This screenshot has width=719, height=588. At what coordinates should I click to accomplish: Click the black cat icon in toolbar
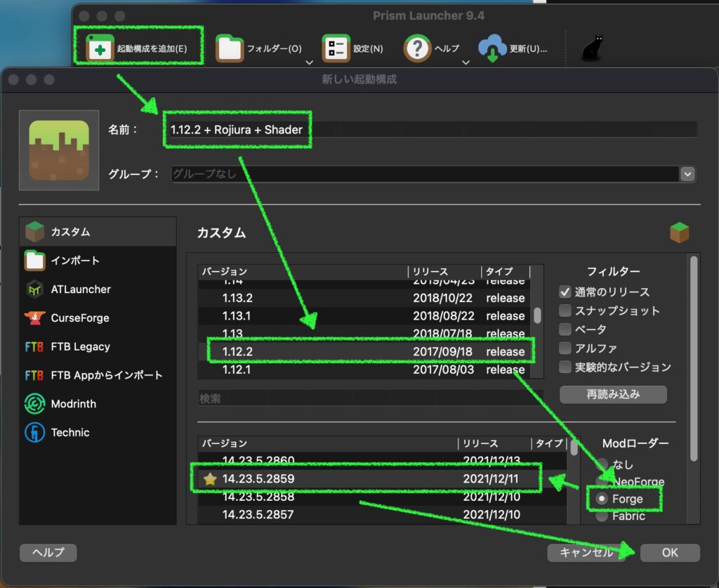(x=593, y=48)
